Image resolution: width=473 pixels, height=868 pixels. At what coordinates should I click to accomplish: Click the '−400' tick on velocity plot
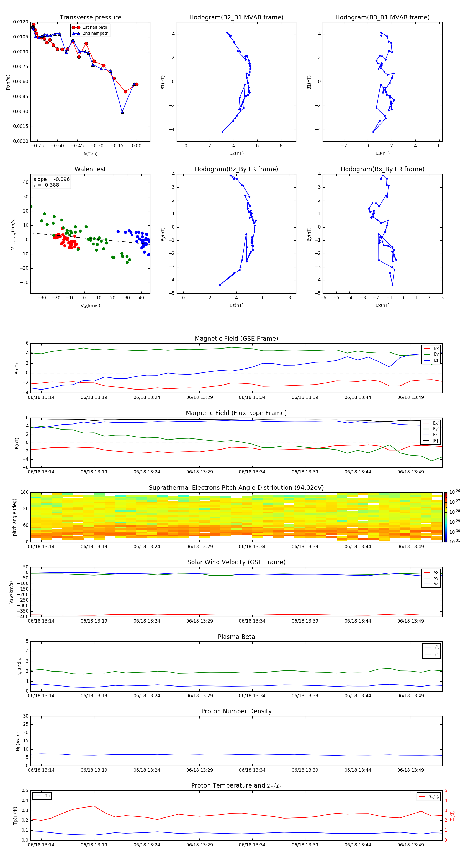(22, 617)
